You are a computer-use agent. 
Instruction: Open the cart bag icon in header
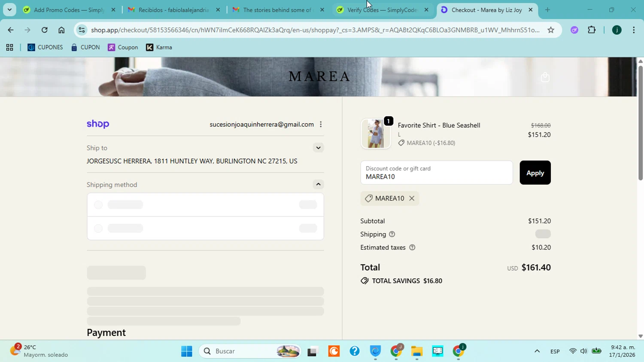pos(545,77)
